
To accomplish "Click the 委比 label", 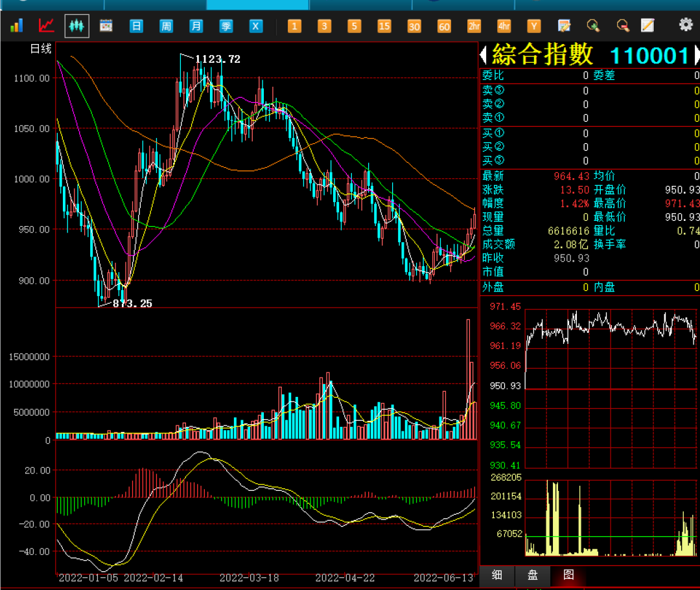I will [x=493, y=75].
